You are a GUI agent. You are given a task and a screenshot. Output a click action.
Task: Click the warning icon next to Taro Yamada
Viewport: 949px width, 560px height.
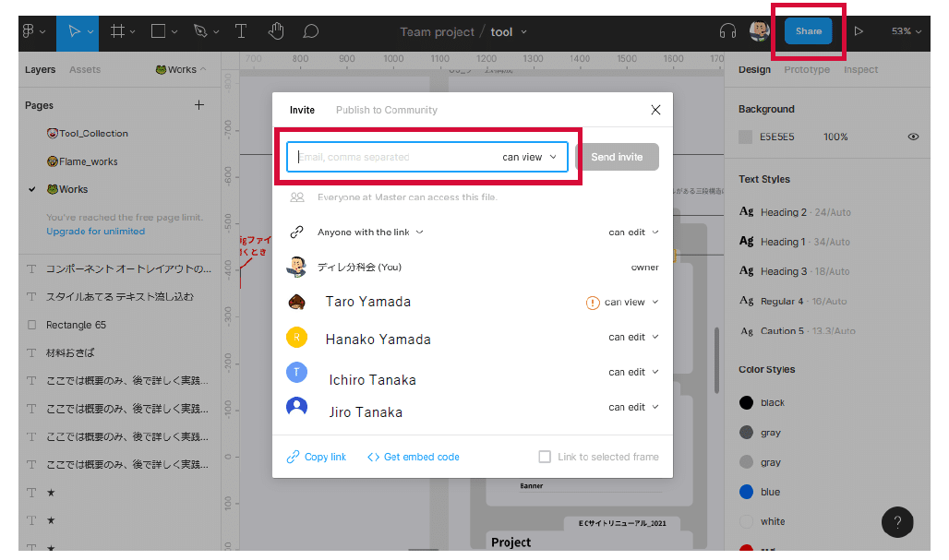pyautogui.click(x=593, y=303)
